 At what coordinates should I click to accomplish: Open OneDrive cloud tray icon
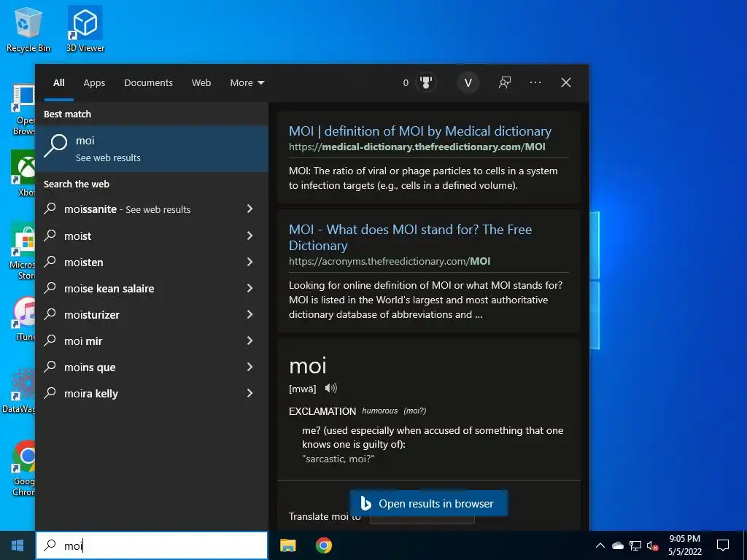617,545
